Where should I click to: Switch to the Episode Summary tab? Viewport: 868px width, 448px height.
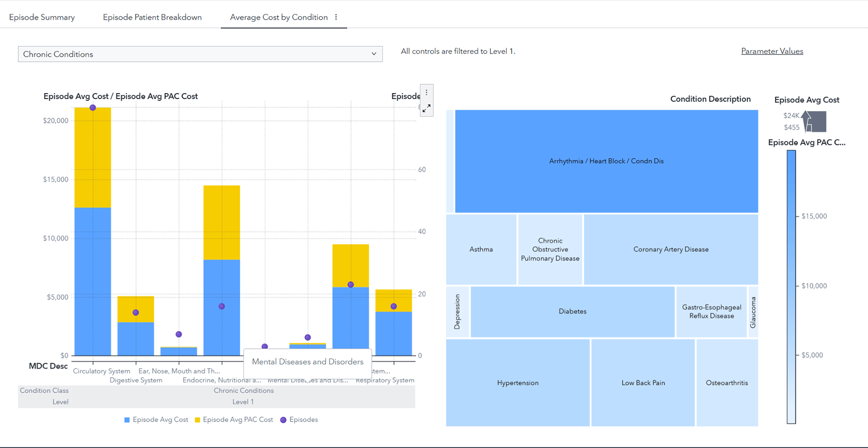(x=42, y=17)
